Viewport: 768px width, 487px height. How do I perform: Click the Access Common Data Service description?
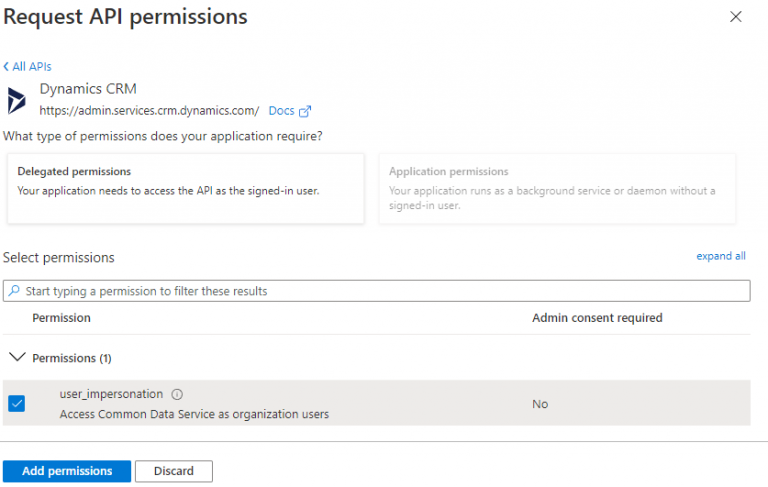point(194,414)
